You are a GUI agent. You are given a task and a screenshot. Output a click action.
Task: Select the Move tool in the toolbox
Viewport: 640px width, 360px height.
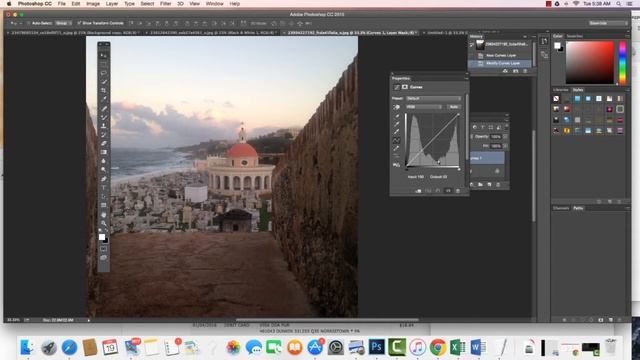pos(104,55)
